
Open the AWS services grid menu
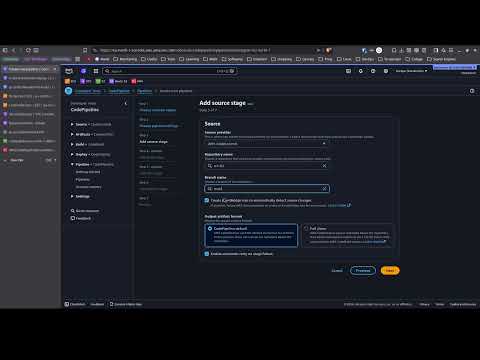click(96, 71)
